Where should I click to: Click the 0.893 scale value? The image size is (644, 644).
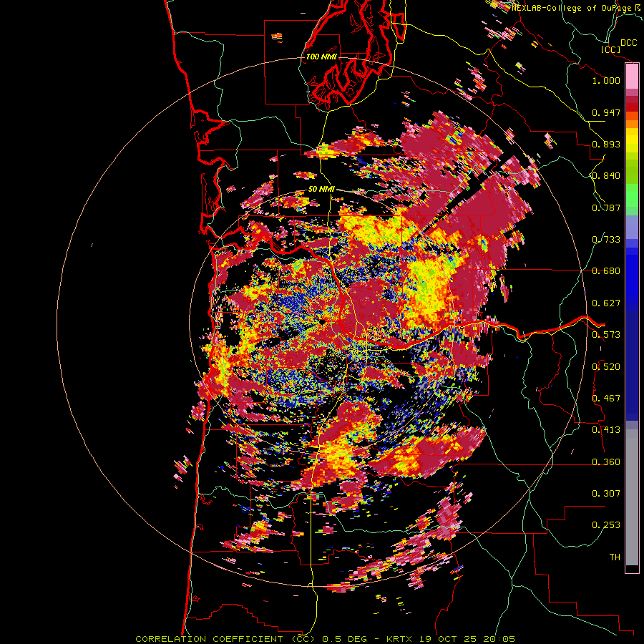pyautogui.click(x=606, y=144)
